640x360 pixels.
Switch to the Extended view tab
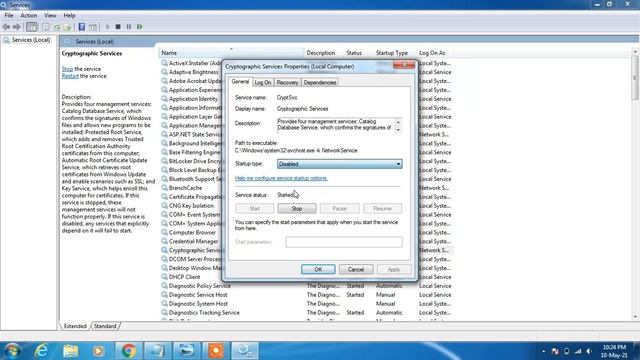coord(75,326)
